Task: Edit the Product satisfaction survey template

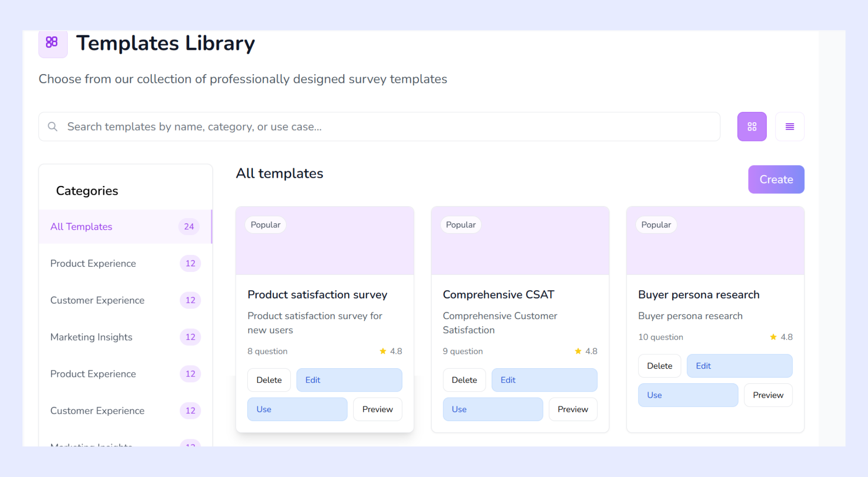Action: [349, 380]
